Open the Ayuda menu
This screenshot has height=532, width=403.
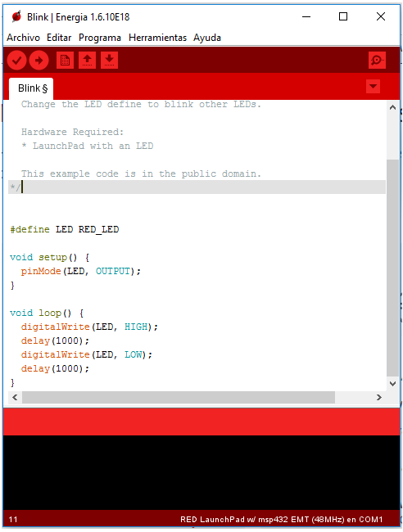[207, 38]
